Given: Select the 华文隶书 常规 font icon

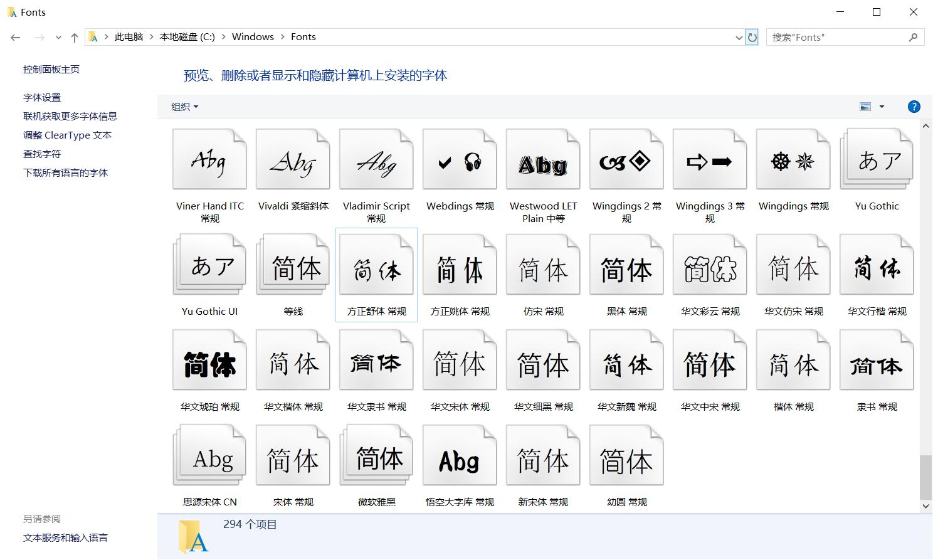Looking at the screenshot, I should (x=376, y=360).
